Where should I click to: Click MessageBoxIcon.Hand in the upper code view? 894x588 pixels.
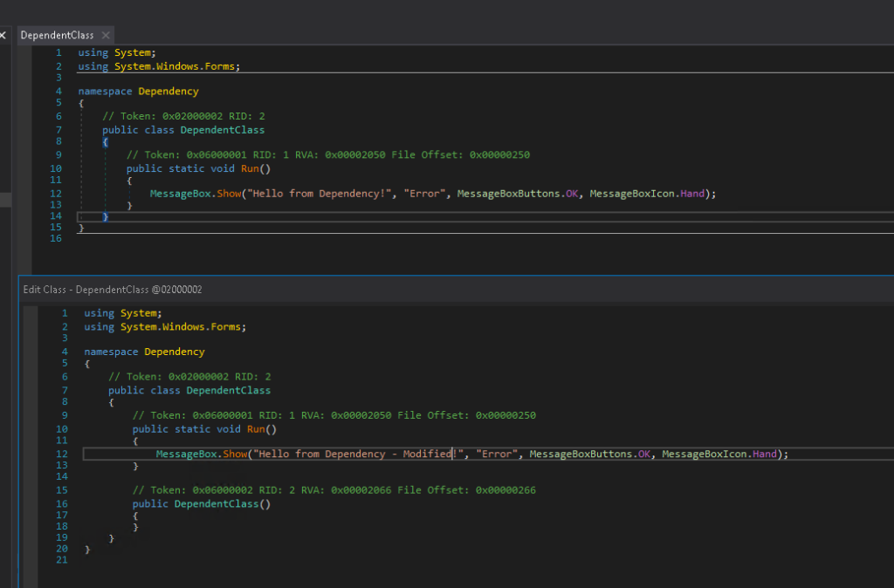pyautogui.click(x=648, y=194)
